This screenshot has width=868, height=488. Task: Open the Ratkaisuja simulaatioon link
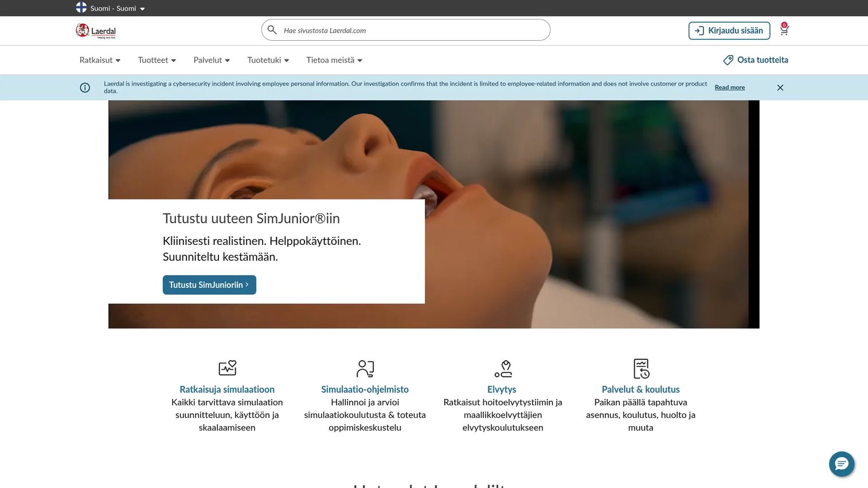pos(227,389)
